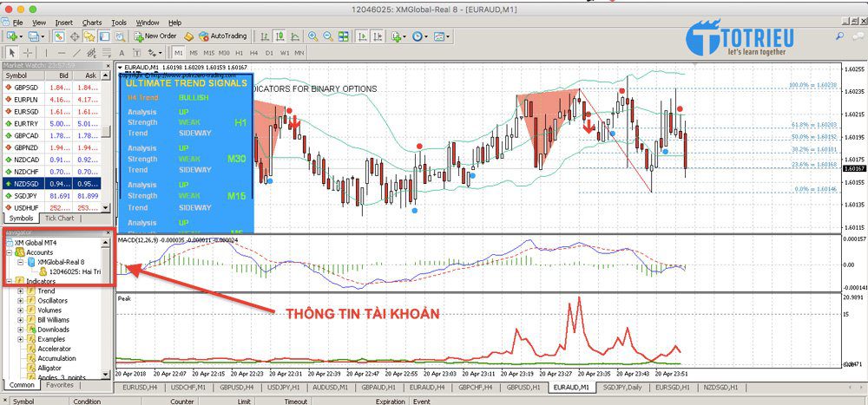Select the Equidistant Channel tool
Viewport: 868px width, 405px height.
click(x=91, y=53)
